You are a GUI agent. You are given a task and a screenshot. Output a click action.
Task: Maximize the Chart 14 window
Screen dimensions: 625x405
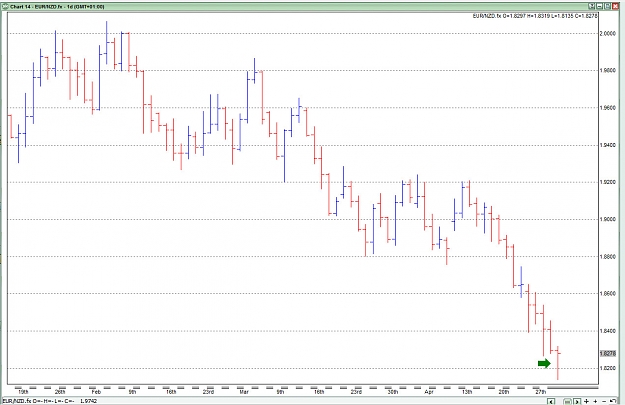pyautogui.click(x=607, y=6)
